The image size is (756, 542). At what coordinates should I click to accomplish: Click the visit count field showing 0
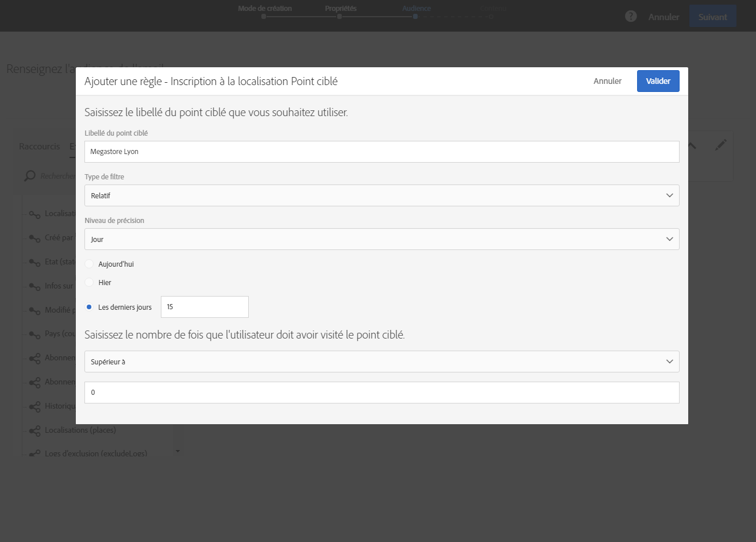coord(381,393)
